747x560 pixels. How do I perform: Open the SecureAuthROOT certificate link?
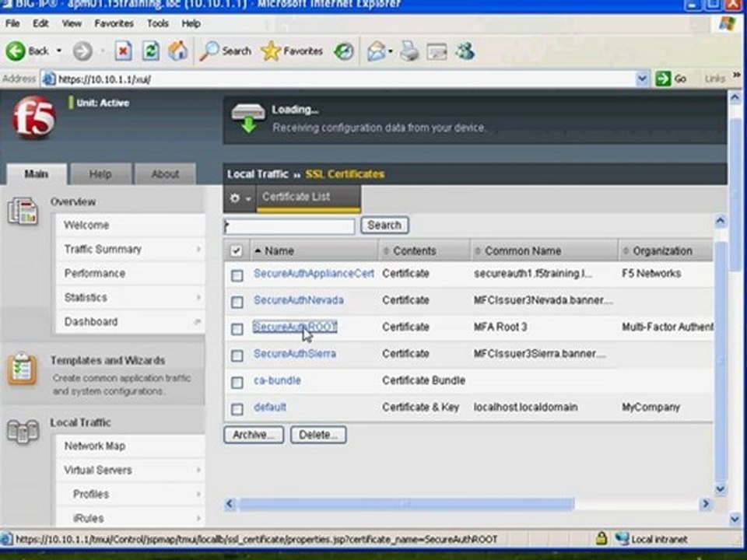294,327
